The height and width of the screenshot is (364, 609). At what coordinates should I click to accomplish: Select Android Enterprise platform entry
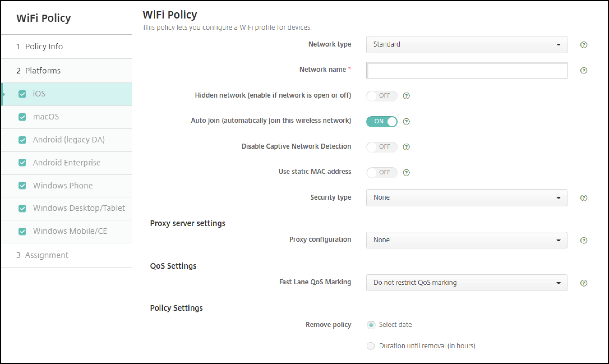66,163
